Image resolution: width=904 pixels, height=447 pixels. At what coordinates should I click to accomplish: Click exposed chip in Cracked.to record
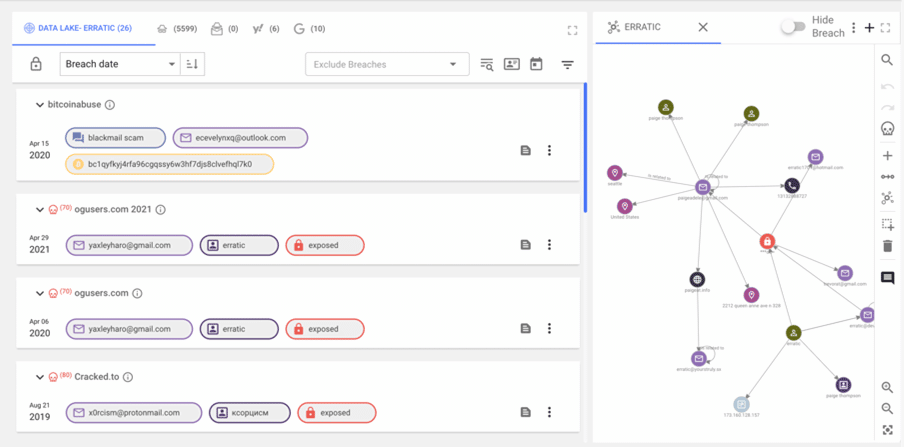tap(337, 412)
